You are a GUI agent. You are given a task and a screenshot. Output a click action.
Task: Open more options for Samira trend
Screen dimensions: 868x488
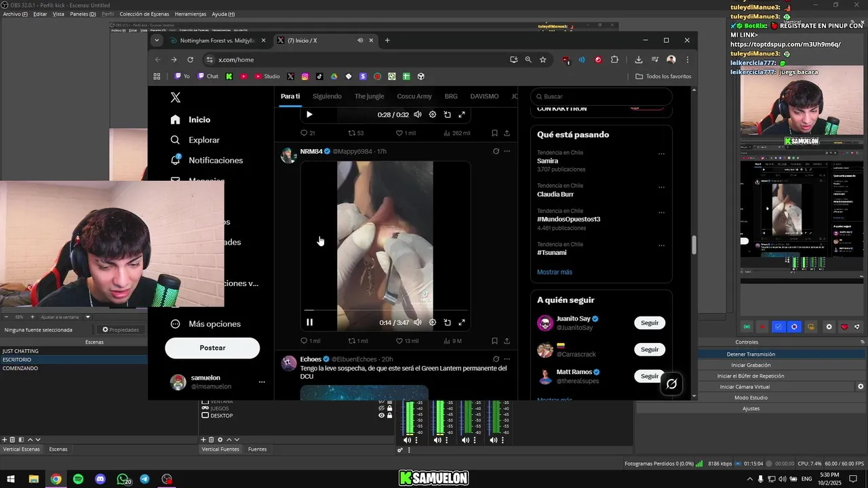click(661, 154)
